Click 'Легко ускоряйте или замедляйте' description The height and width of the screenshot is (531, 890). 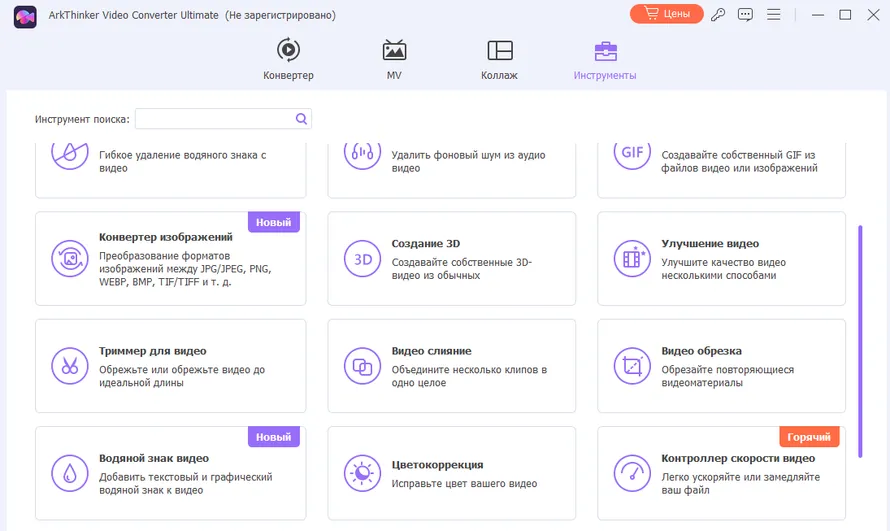740,483
